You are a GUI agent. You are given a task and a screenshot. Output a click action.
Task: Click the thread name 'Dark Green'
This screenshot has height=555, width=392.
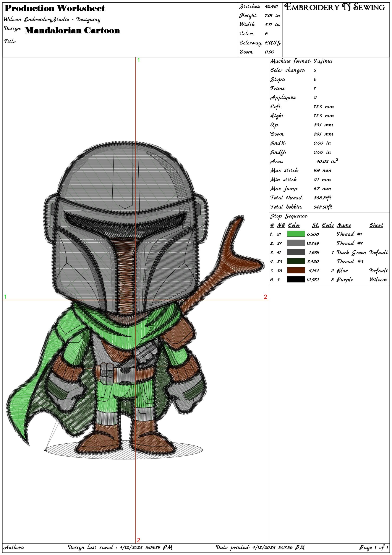tap(352, 252)
